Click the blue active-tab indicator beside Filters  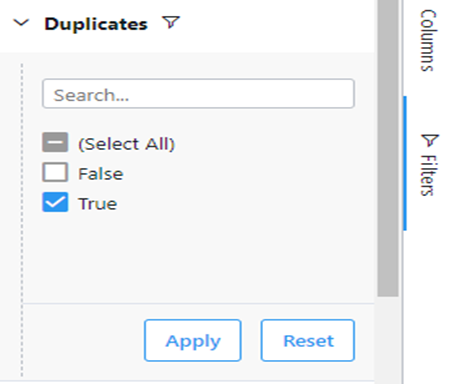coord(405,163)
